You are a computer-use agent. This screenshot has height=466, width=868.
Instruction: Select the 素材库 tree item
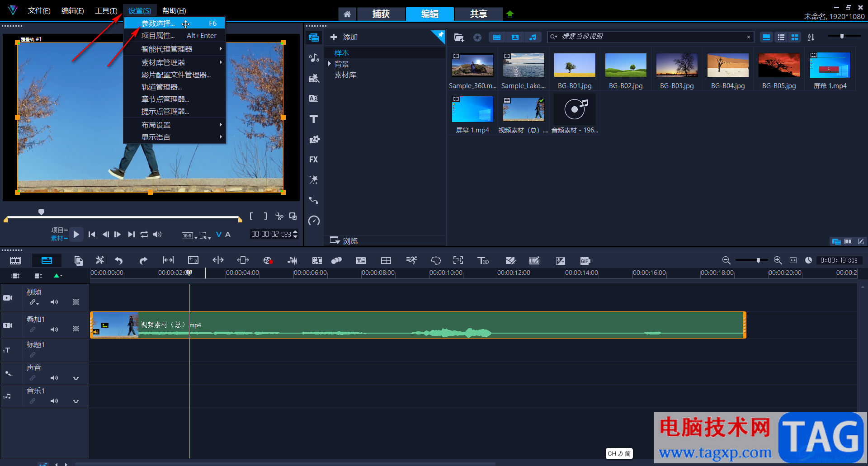tap(345, 75)
